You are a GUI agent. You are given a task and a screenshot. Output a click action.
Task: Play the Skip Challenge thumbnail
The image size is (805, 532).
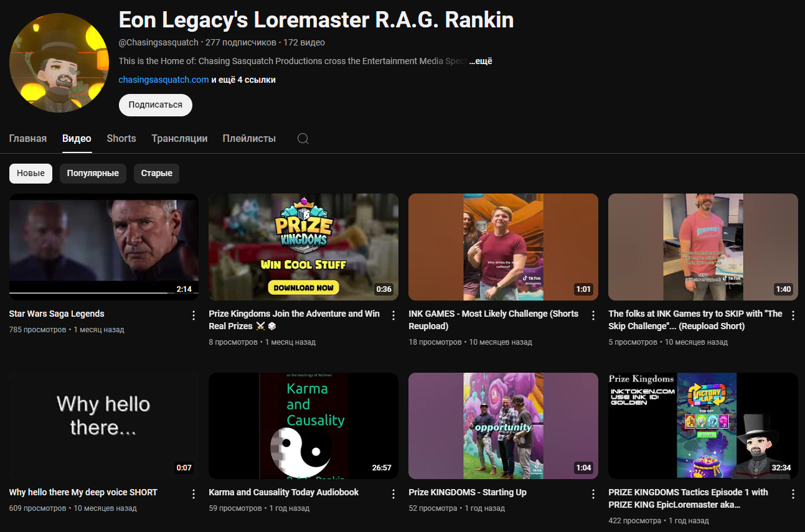(x=704, y=247)
